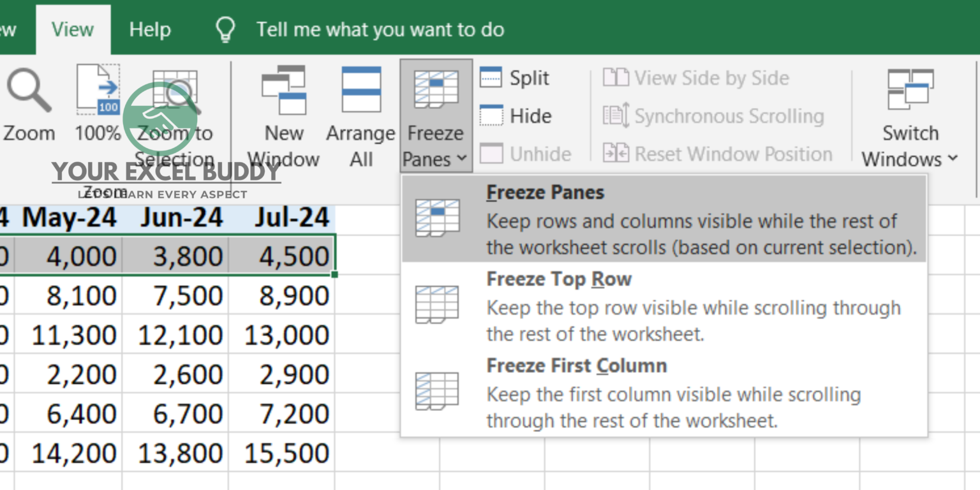Switch to the Help ribbon tab
This screenshot has height=490, width=980.
tap(150, 29)
